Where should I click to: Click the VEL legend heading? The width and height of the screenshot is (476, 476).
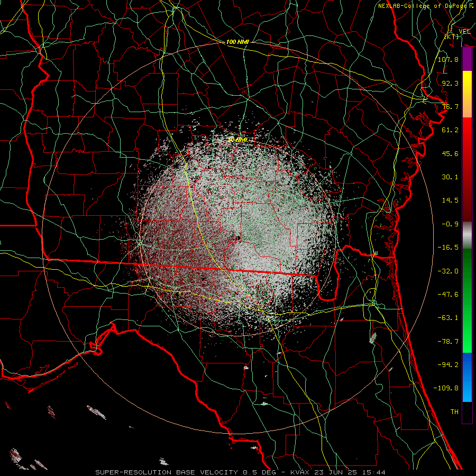[464, 31]
